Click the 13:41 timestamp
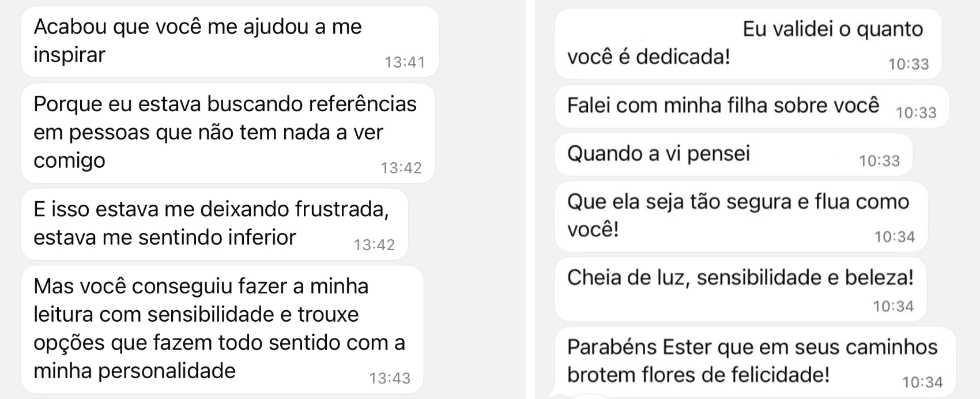The height and width of the screenshot is (399, 980). [405, 62]
